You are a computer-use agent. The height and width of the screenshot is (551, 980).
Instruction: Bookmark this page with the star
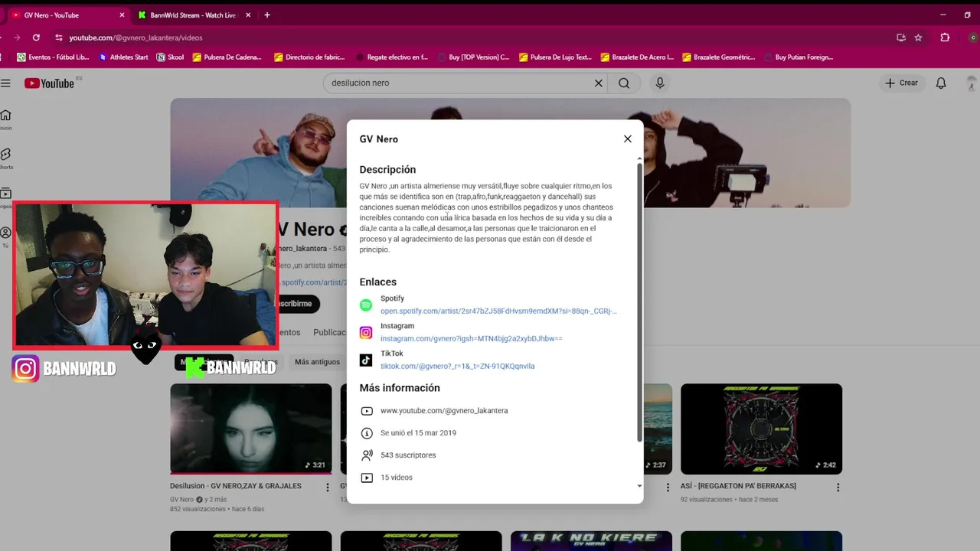pyautogui.click(x=918, y=37)
